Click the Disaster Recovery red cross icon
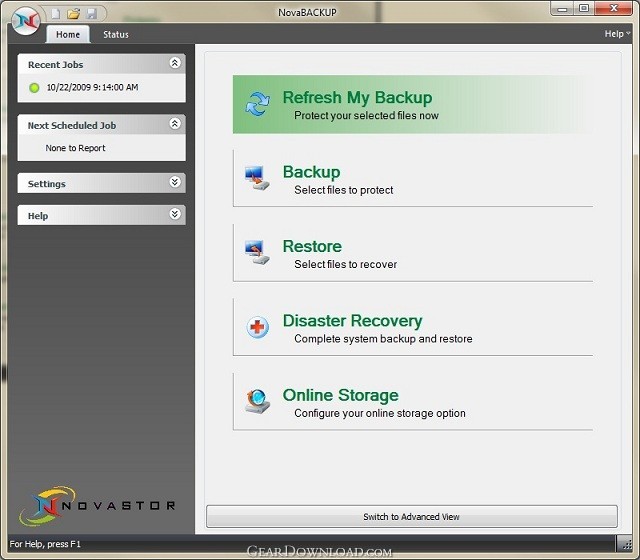The image size is (640, 560). [258, 327]
